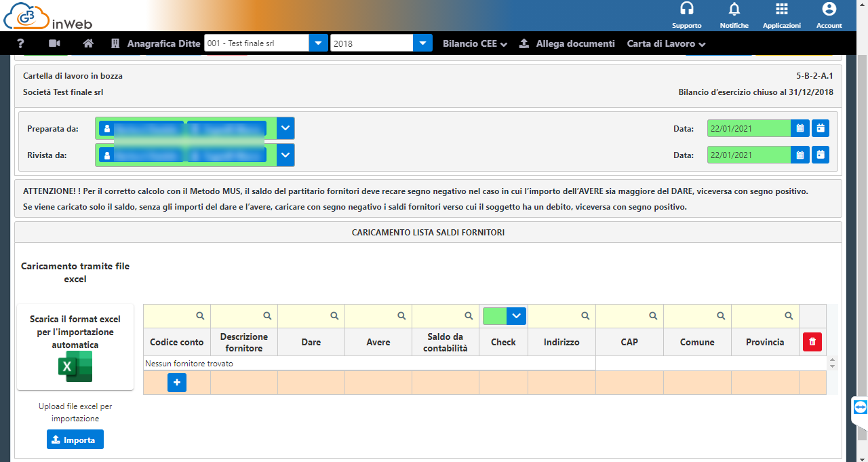The width and height of the screenshot is (868, 462).
Task: Open the Preparata da dropdown
Action: pyautogui.click(x=285, y=128)
